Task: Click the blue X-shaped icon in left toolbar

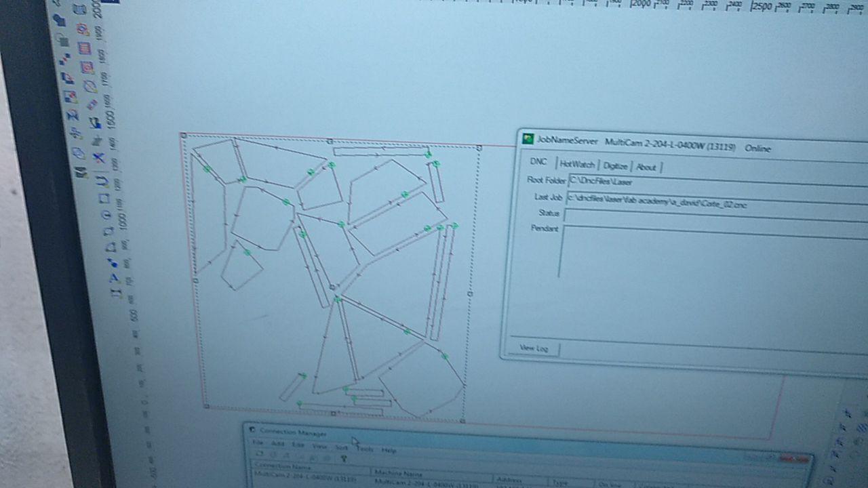Action: point(100,158)
